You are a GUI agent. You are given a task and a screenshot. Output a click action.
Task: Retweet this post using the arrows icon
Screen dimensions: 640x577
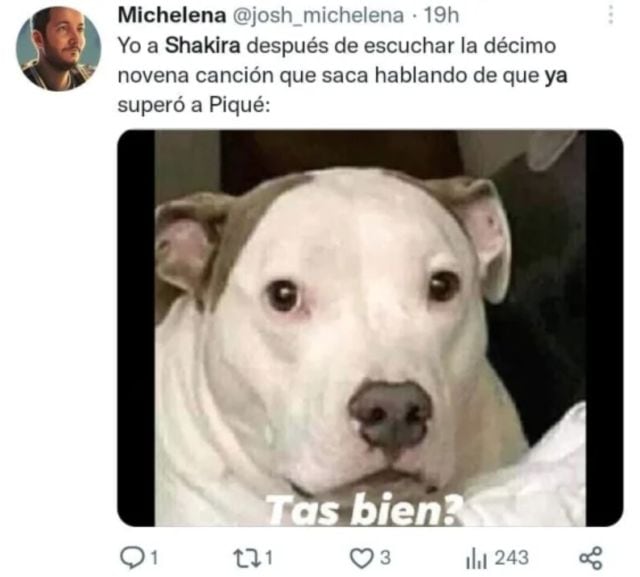(247, 557)
